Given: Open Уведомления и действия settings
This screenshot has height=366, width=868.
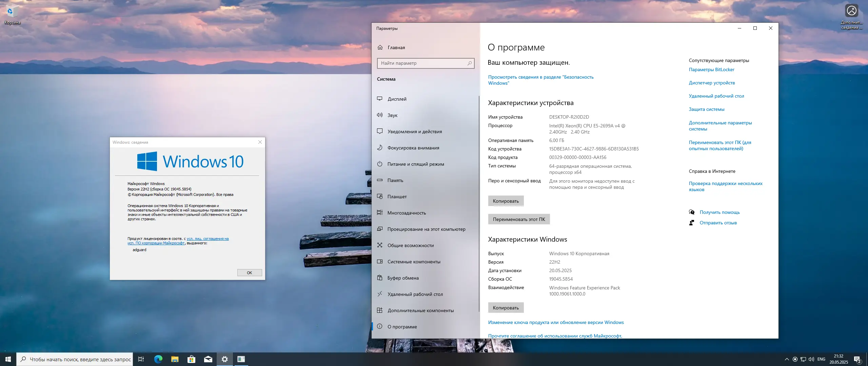Looking at the screenshot, I should coord(414,131).
